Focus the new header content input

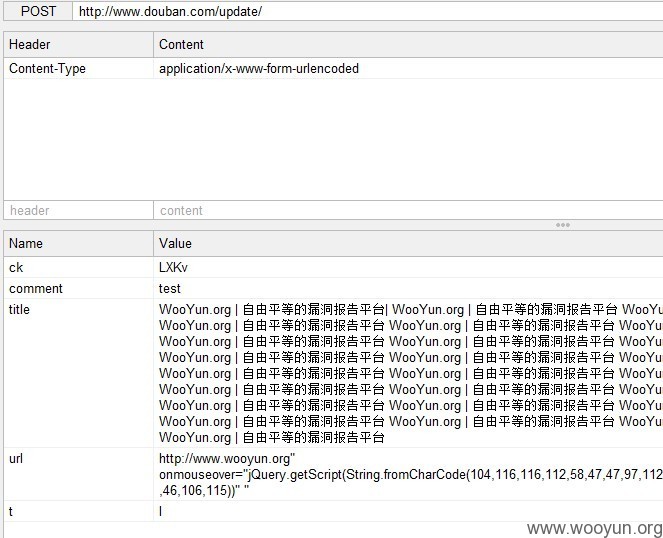408,210
